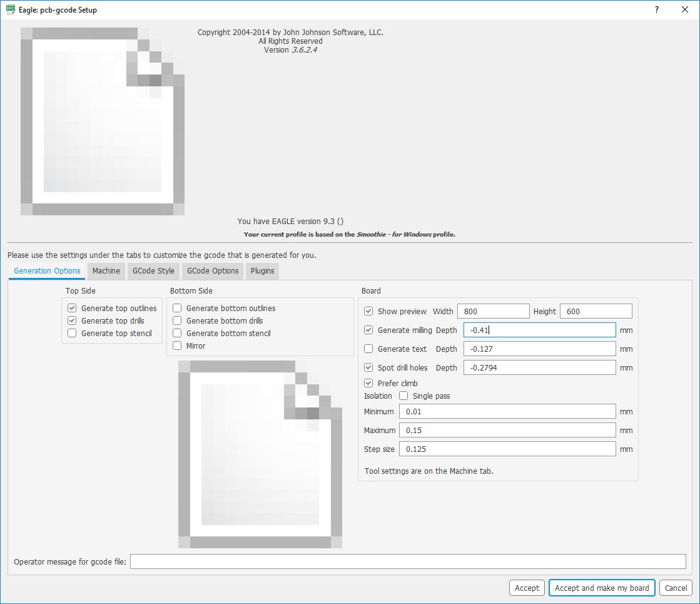Click the 'Isolation' label
Screen dimensions: 700x604
click(x=378, y=396)
